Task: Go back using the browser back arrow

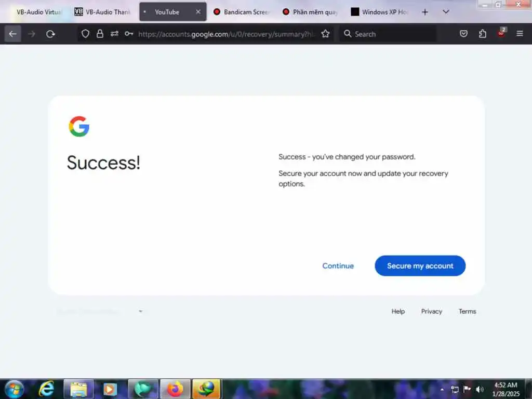Action: (x=13, y=34)
